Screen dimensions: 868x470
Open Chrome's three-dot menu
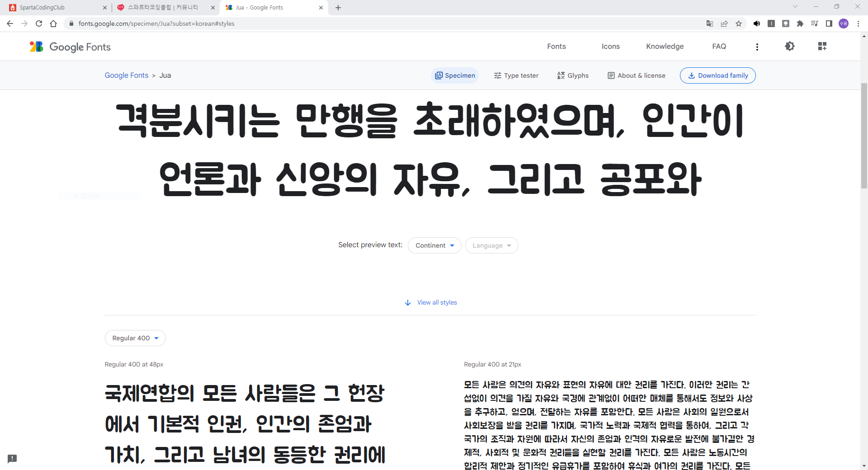[858, 23]
